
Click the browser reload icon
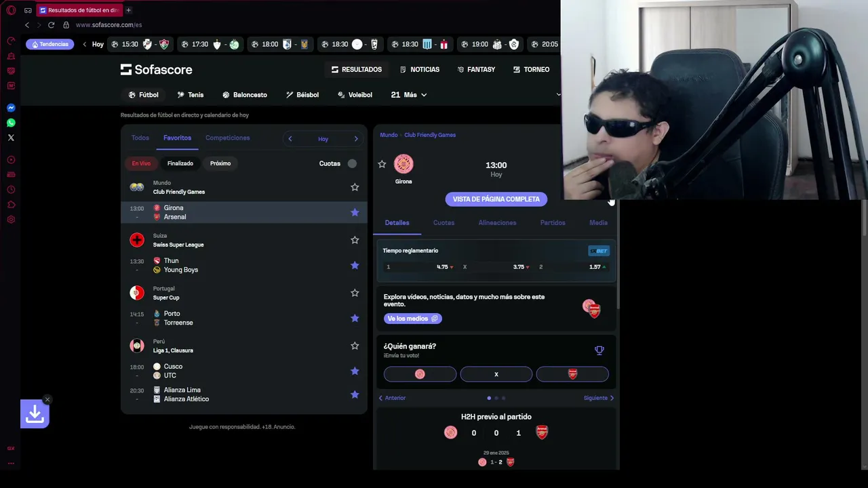[51, 25]
